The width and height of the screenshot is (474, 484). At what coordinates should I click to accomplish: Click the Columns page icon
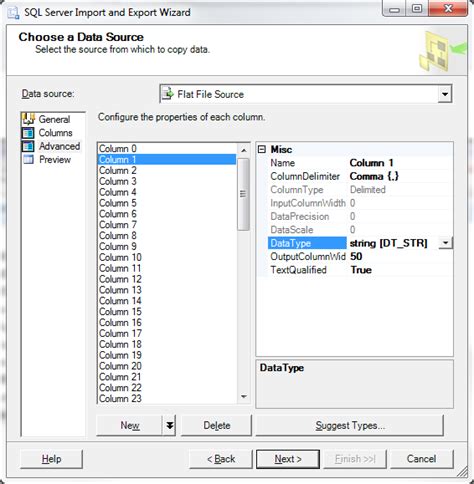[28, 133]
